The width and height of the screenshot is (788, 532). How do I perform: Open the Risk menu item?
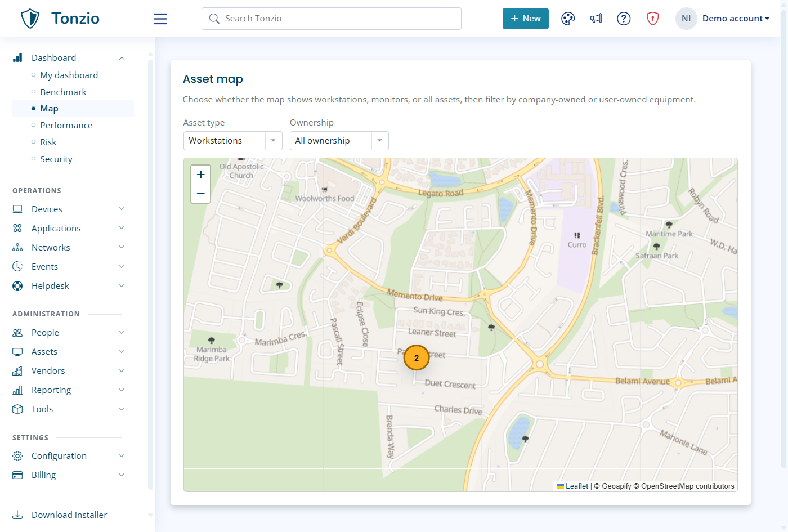48,142
